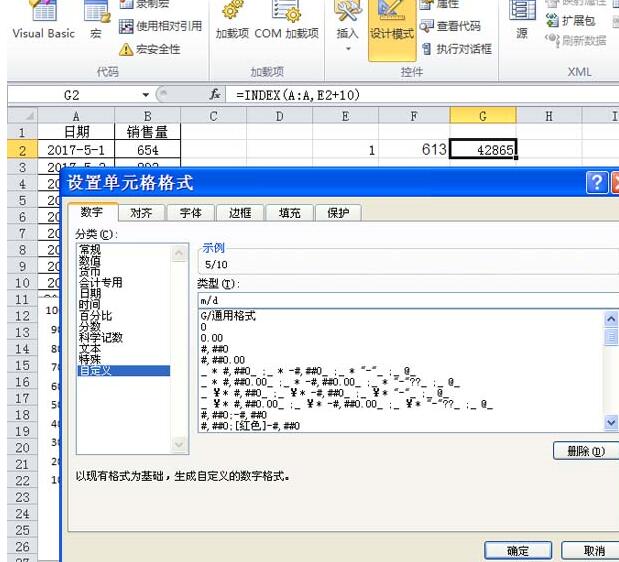Select column G header

point(482,116)
